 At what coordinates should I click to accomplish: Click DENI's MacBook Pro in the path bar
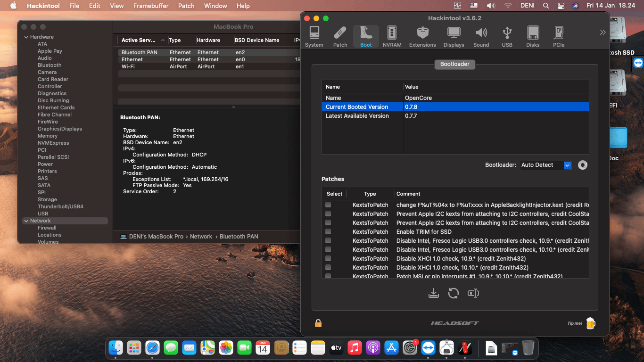coord(156,237)
